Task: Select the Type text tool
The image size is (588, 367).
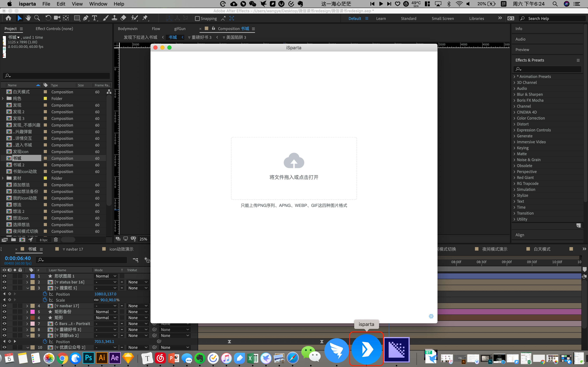Action: pos(94,18)
